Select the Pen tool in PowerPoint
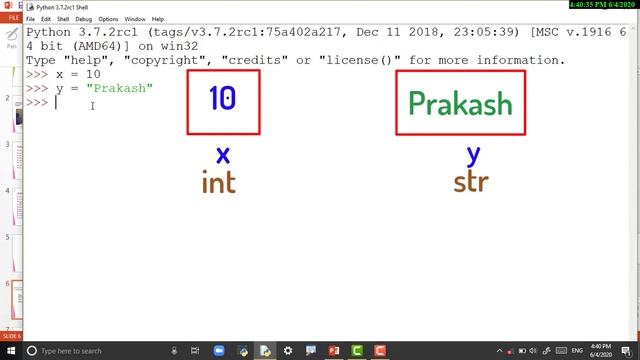The height and width of the screenshot is (360, 640). click(x=11, y=38)
